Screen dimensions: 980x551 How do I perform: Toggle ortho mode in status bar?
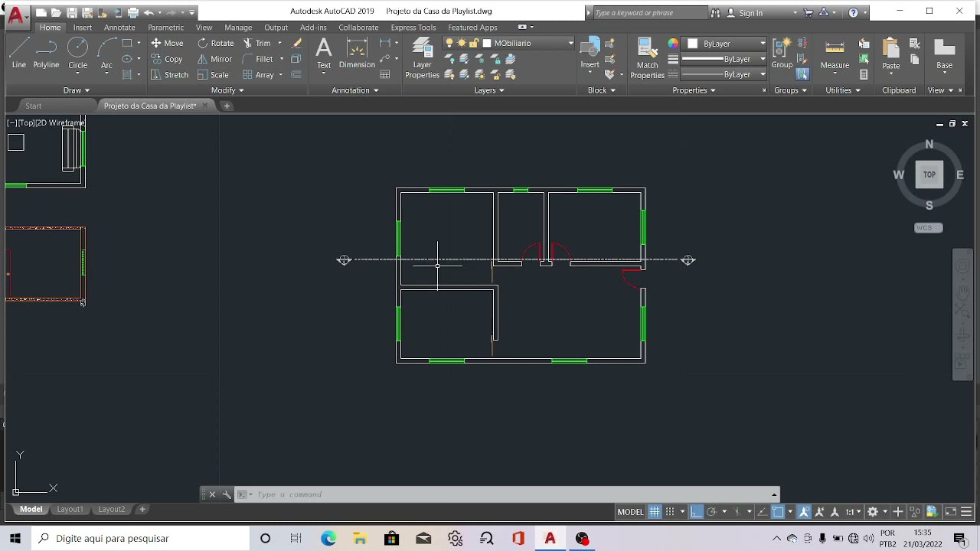(696, 511)
